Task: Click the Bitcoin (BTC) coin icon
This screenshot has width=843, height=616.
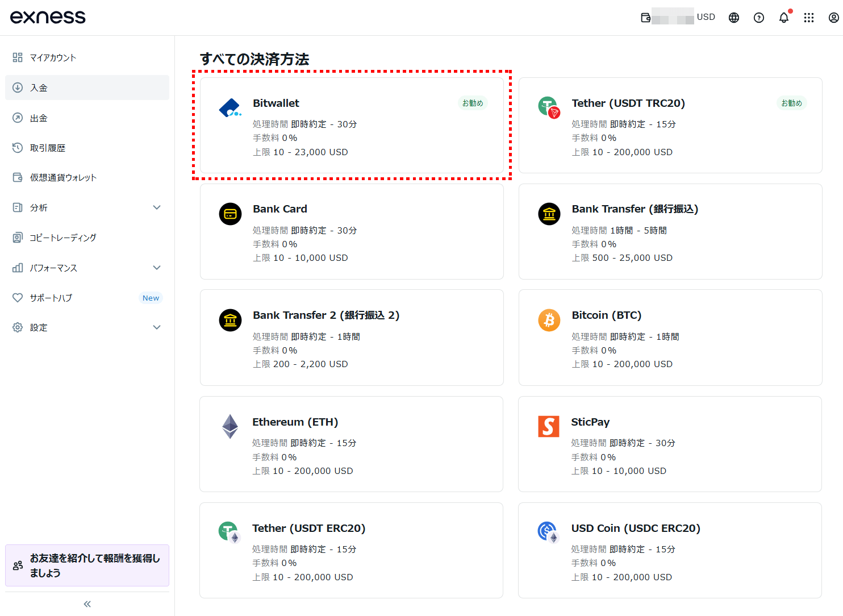Action: click(x=549, y=320)
